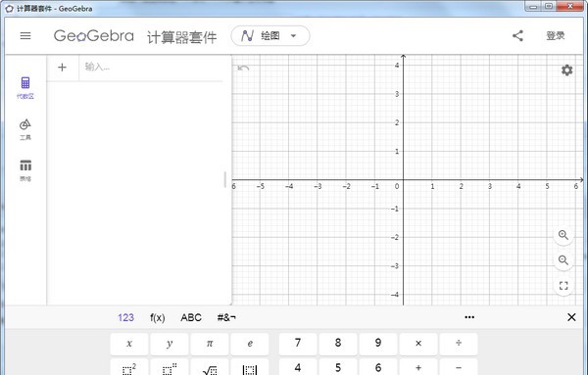Viewport: 588px width, 375px height.
Task: Switch keyboard to f(x) tab
Action: click(158, 317)
